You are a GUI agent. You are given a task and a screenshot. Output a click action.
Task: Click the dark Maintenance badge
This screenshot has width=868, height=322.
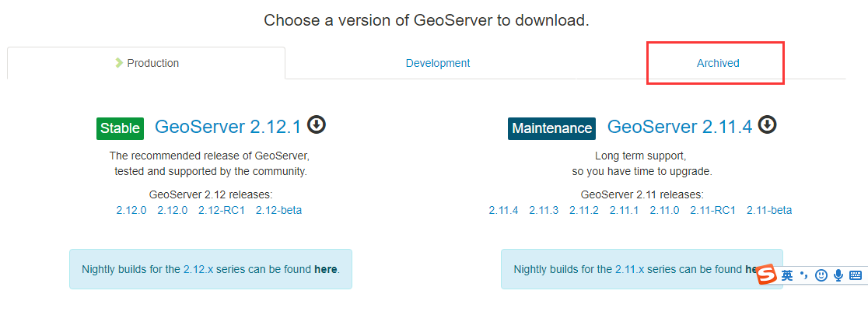pyautogui.click(x=552, y=128)
